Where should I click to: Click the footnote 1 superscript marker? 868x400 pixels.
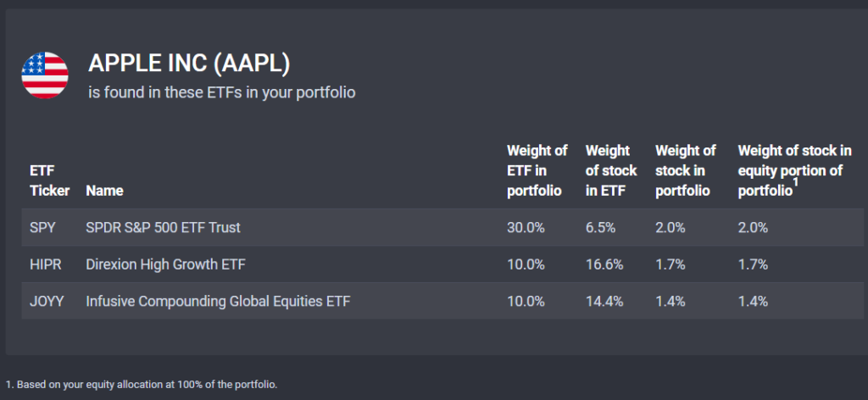795,182
